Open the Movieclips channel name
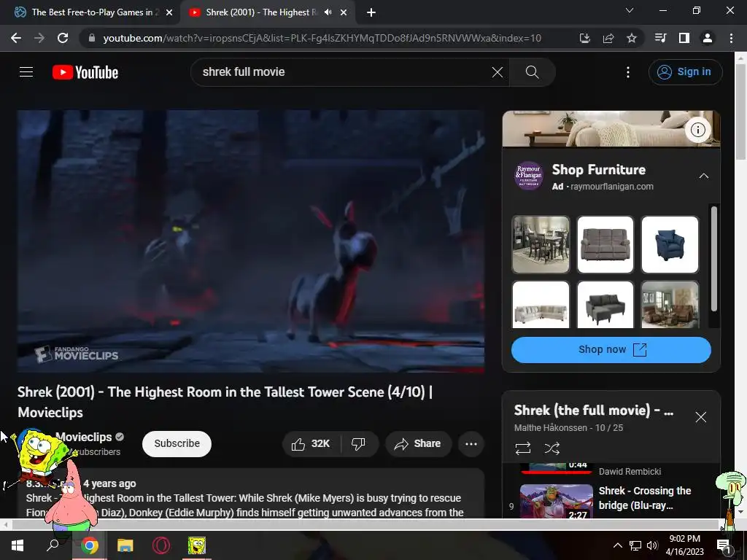This screenshot has height=560, width=747. pos(84,437)
